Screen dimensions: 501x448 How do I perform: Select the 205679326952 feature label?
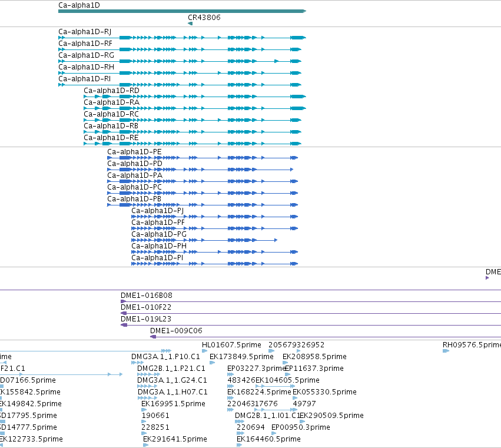click(296, 345)
